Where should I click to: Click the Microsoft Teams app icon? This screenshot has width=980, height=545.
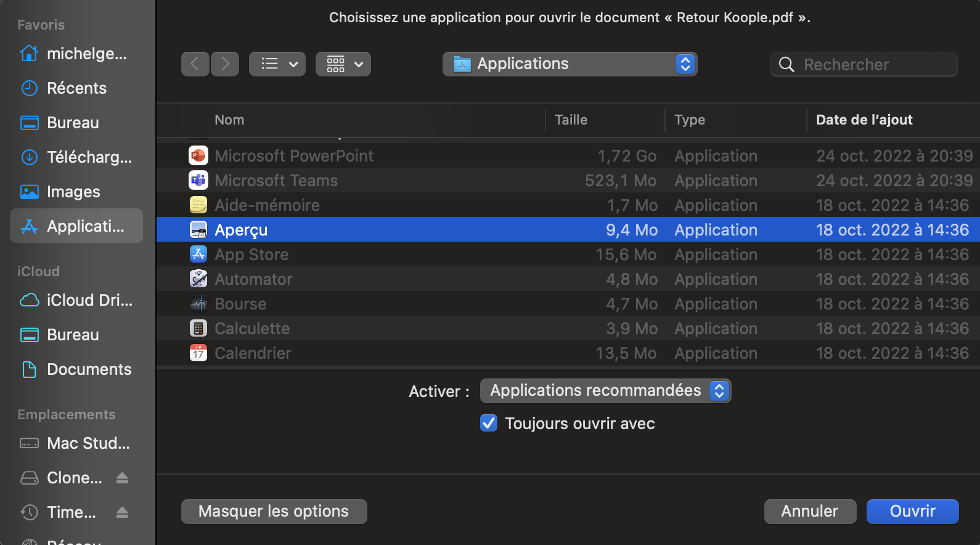pyautogui.click(x=198, y=180)
